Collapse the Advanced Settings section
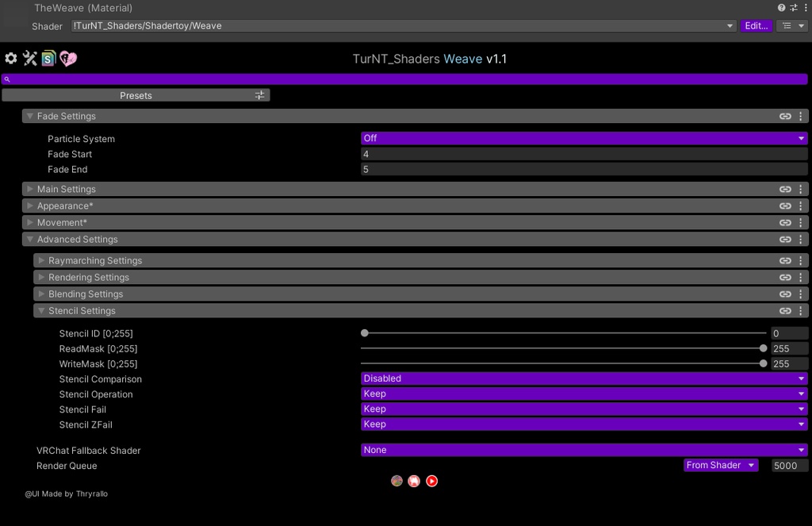812x526 pixels. [30, 240]
